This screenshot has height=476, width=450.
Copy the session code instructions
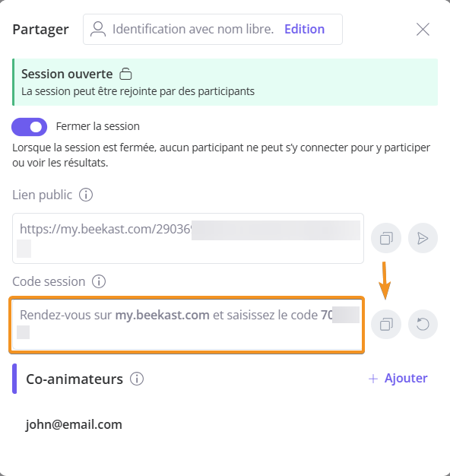[x=386, y=324]
